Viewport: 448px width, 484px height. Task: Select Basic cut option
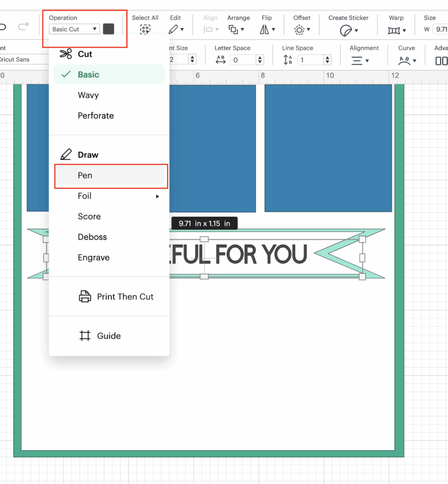point(109,74)
